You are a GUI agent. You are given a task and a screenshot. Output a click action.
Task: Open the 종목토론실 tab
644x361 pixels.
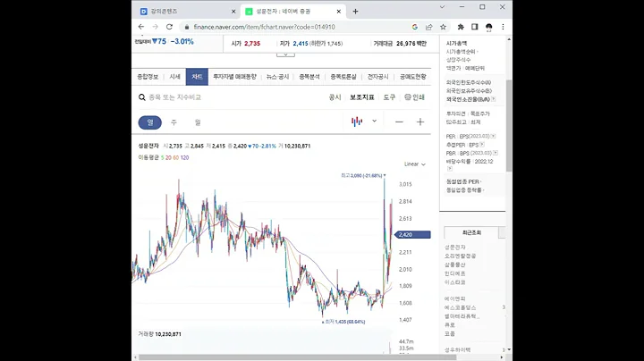tap(343, 77)
